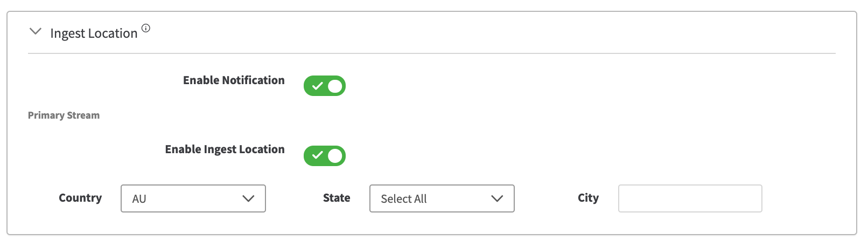The image size is (868, 247).
Task: Click the City field label
Action: 588,198
